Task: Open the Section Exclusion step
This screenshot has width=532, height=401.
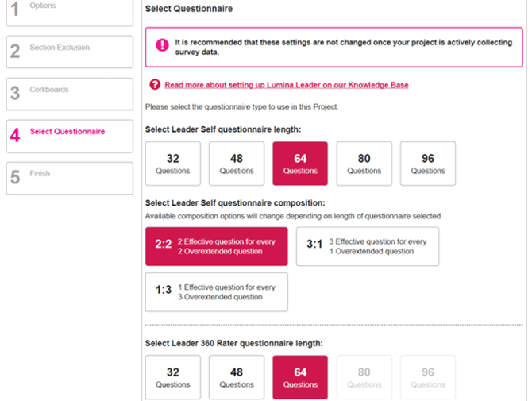Action: click(70, 52)
